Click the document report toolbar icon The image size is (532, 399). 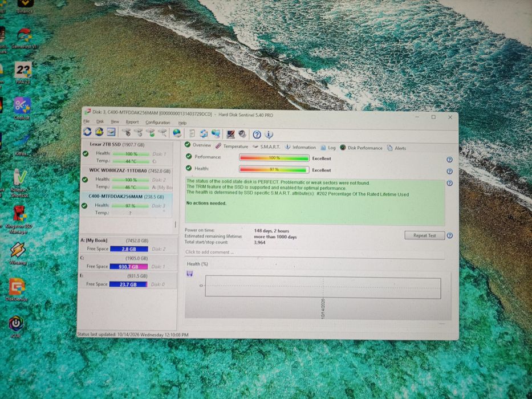click(x=192, y=133)
